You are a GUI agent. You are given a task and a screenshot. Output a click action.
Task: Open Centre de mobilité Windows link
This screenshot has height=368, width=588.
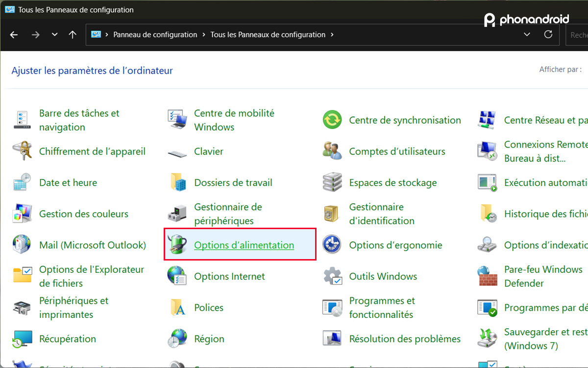234,120
